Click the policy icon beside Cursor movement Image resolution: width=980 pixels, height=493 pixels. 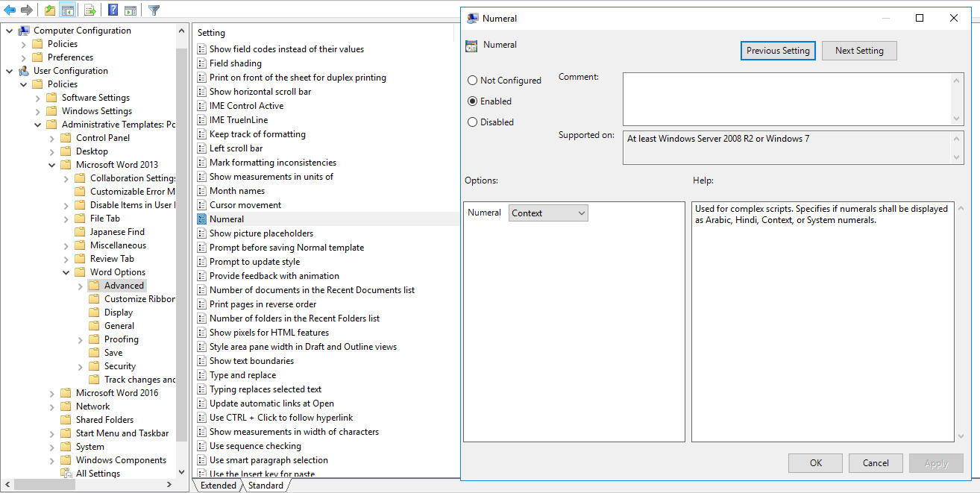[x=202, y=205]
